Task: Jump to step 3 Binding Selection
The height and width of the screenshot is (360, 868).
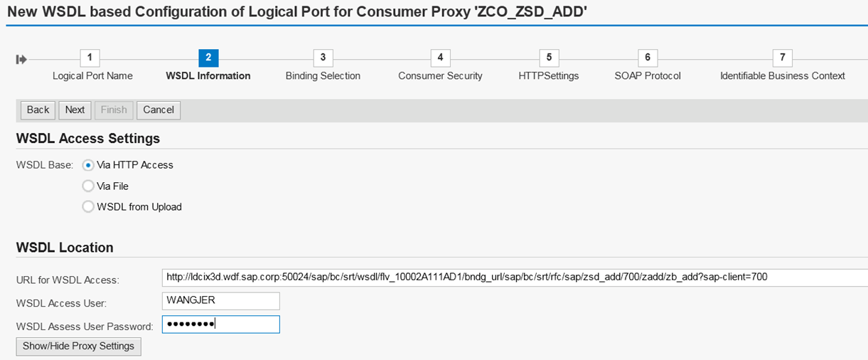Action: (323, 58)
